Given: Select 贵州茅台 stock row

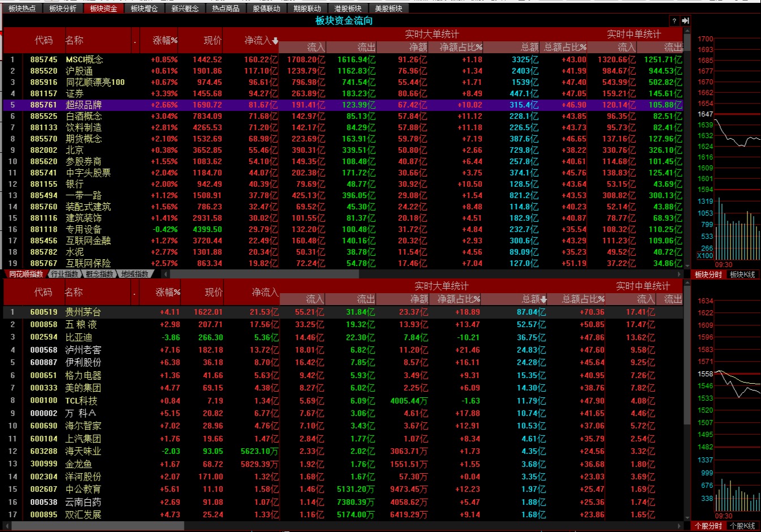Looking at the screenshot, I should click(x=343, y=312).
